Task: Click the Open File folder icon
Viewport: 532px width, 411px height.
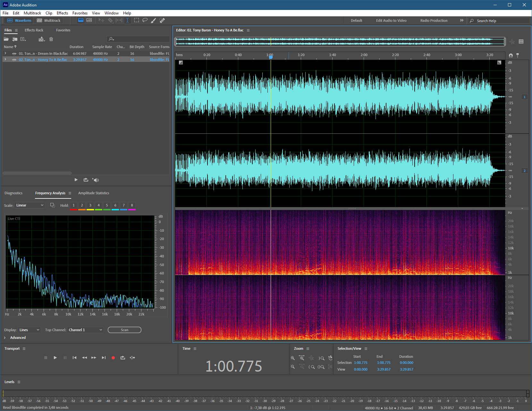Action: pos(6,39)
